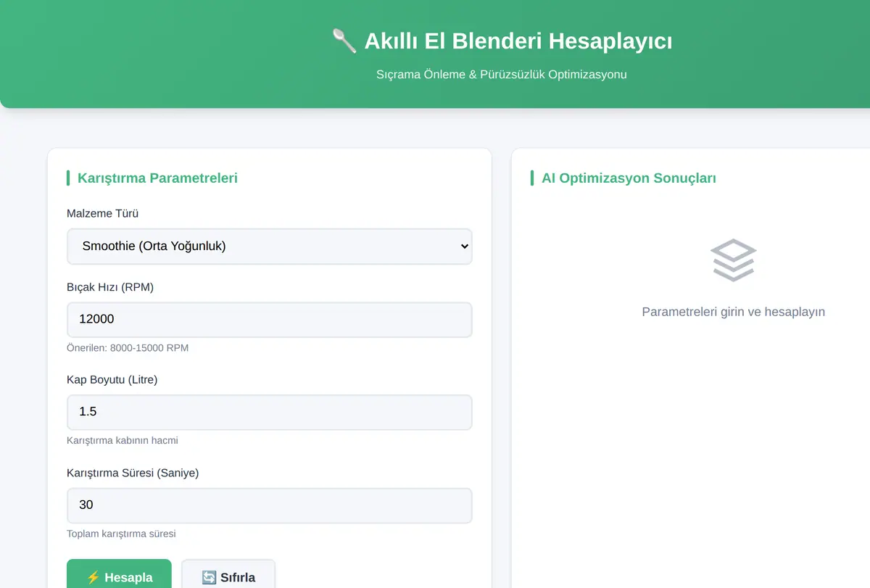
Task: Click the layers icon in results panel
Action: click(734, 260)
